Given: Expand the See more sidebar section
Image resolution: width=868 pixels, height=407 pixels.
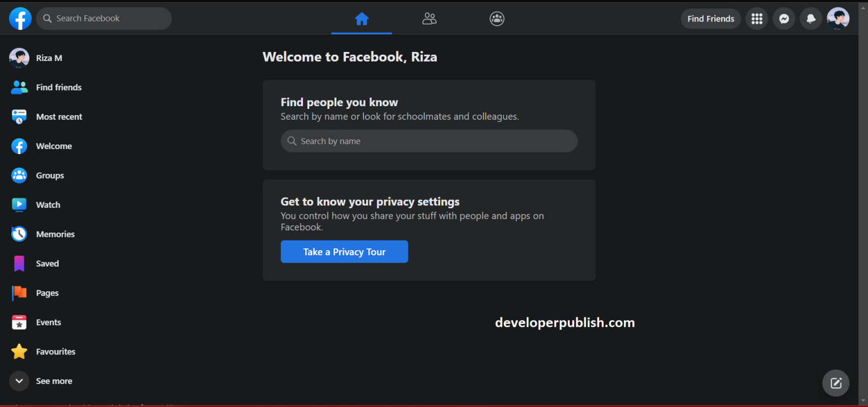Looking at the screenshot, I should (x=54, y=380).
